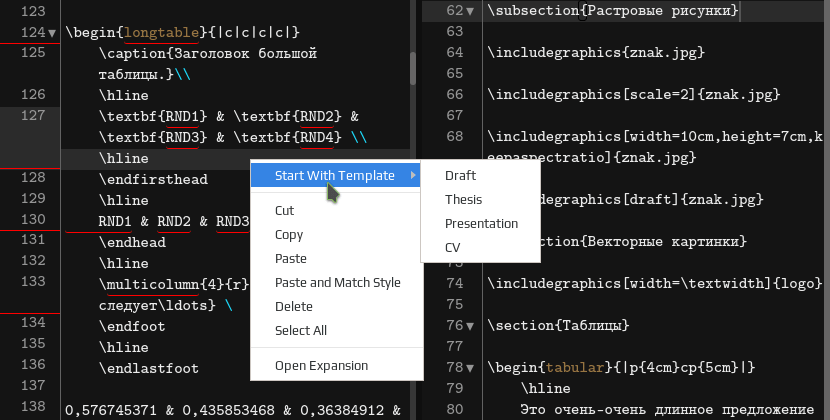Image resolution: width=830 pixels, height=420 pixels.
Task: Click the \includegraphics[width=\textwidth]{logo} line
Action: 655,283
